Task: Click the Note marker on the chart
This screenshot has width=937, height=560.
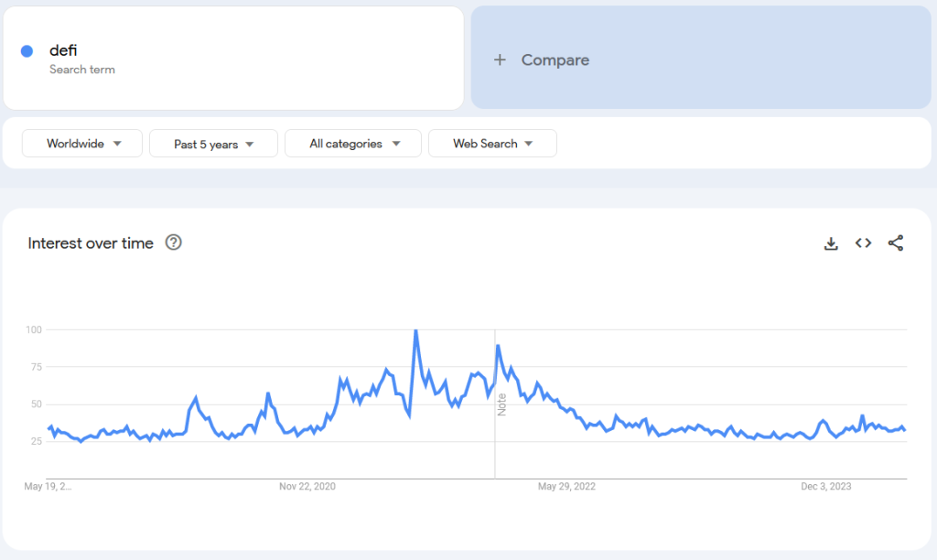Action: coord(501,404)
